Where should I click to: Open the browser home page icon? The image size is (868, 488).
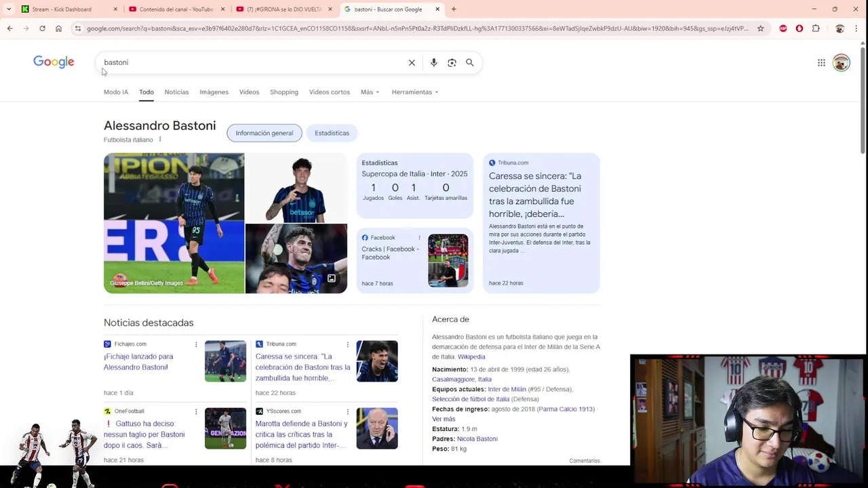58,28
